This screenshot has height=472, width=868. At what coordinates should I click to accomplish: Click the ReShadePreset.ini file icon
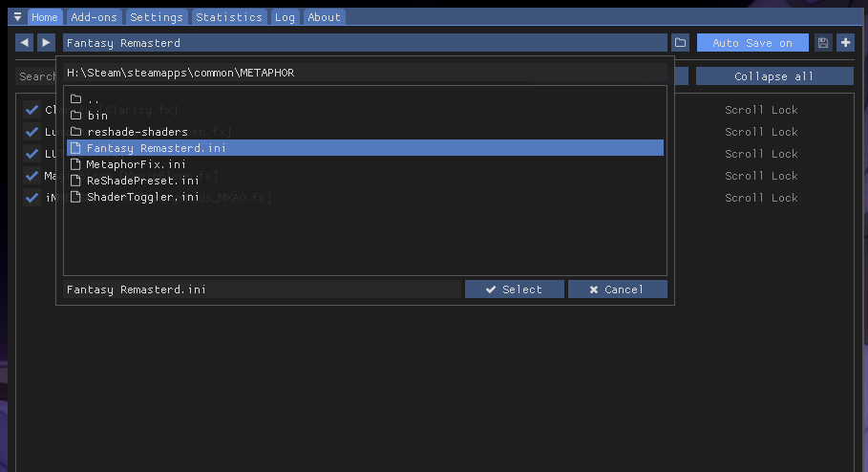(x=75, y=181)
